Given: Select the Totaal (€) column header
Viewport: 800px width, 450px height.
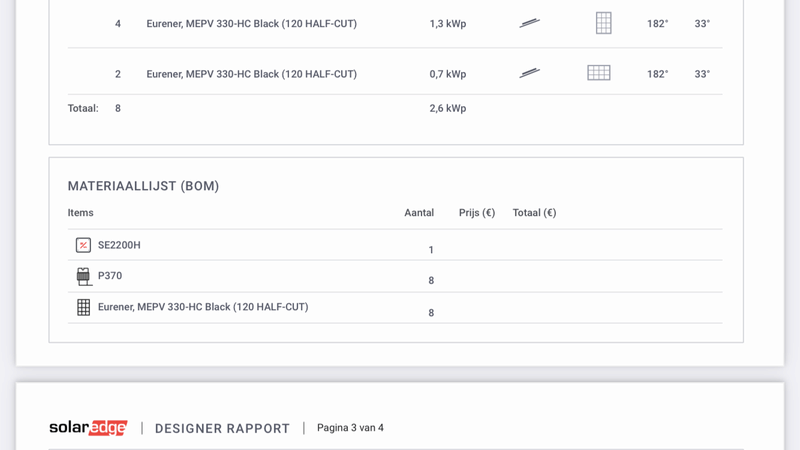Looking at the screenshot, I should [x=534, y=213].
